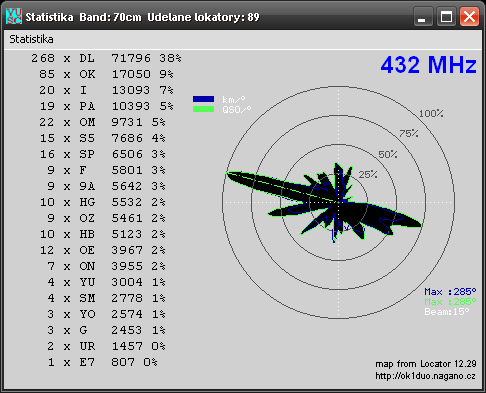Select the PA row showing 10393 points

(106, 106)
